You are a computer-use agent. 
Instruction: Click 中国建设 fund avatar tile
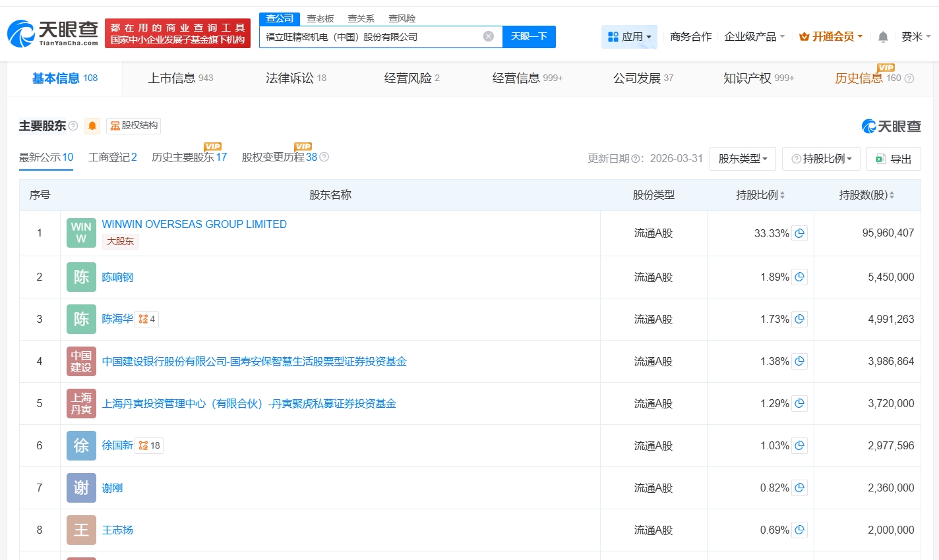(x=81, y=362)
